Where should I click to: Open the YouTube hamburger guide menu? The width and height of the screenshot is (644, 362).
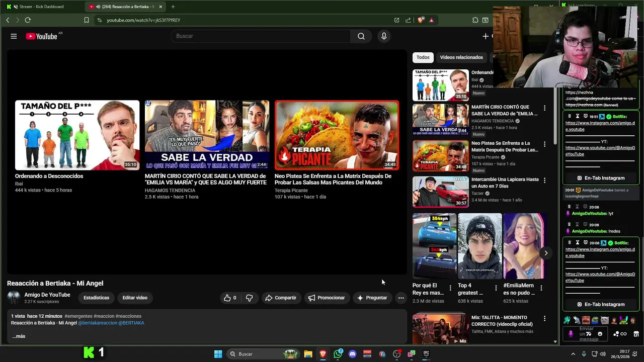point(14,36)
